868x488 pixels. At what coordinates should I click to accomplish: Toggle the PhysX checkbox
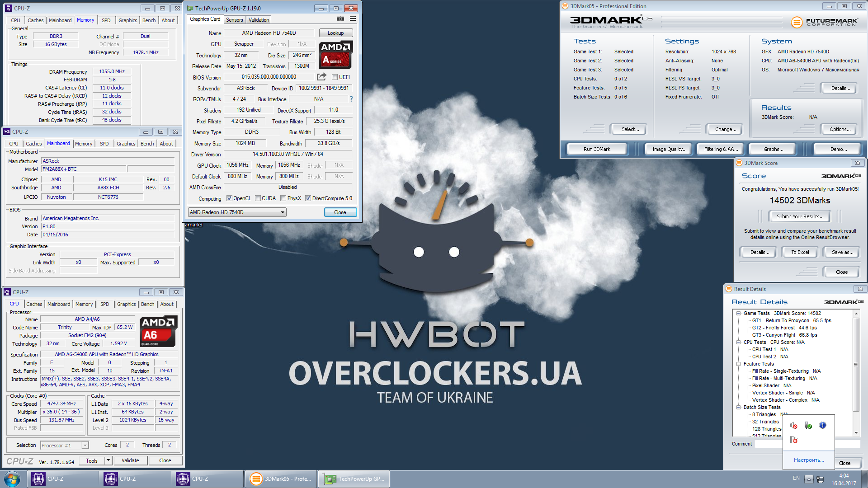point(283,198)
